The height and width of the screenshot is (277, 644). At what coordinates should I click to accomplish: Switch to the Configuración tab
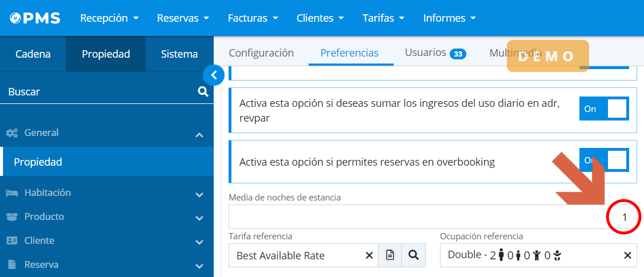261,53
